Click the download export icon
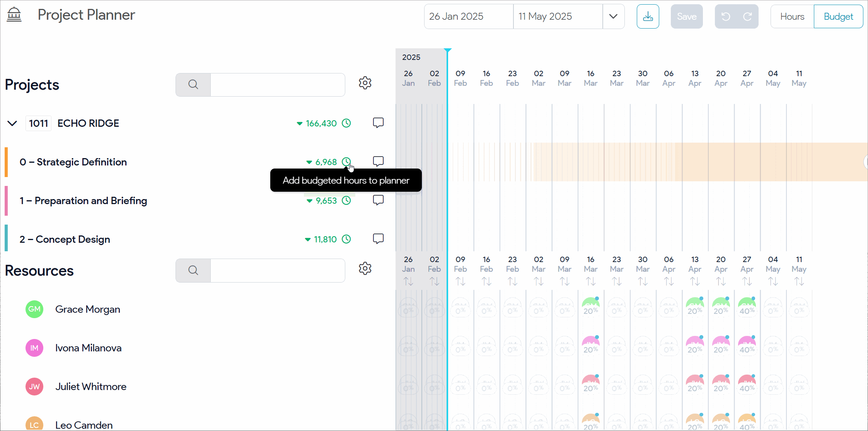The image size is (868, 431). [x=648, y=17]
